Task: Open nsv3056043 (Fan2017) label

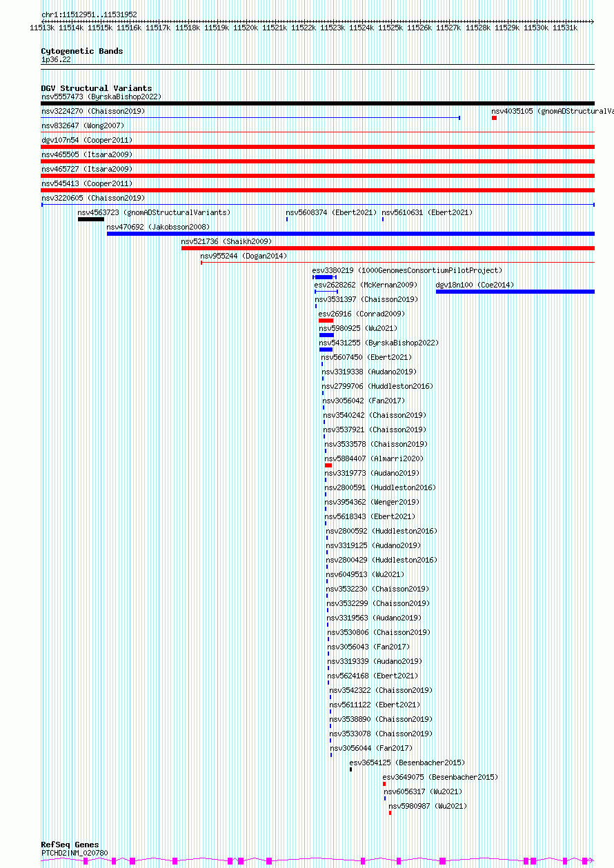Action: [368, 647]
